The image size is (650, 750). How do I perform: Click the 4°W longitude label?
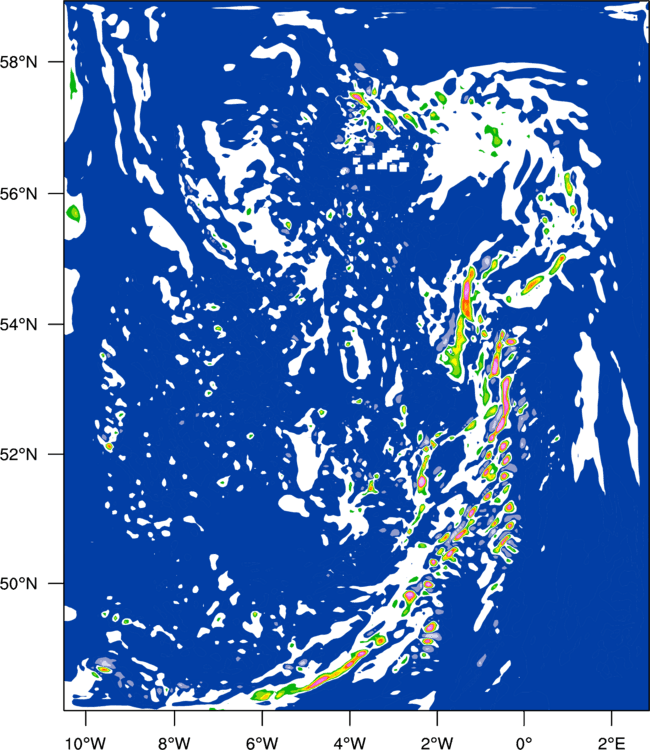coord(350,743)
